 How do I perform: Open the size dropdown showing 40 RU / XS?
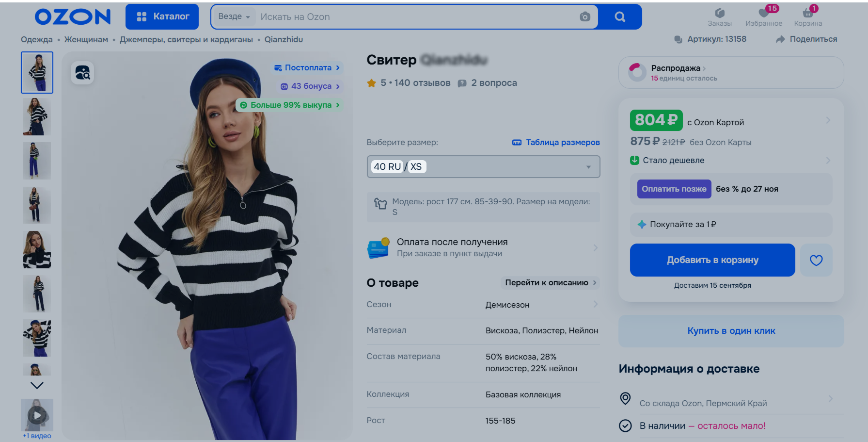(x=483, y=166)
